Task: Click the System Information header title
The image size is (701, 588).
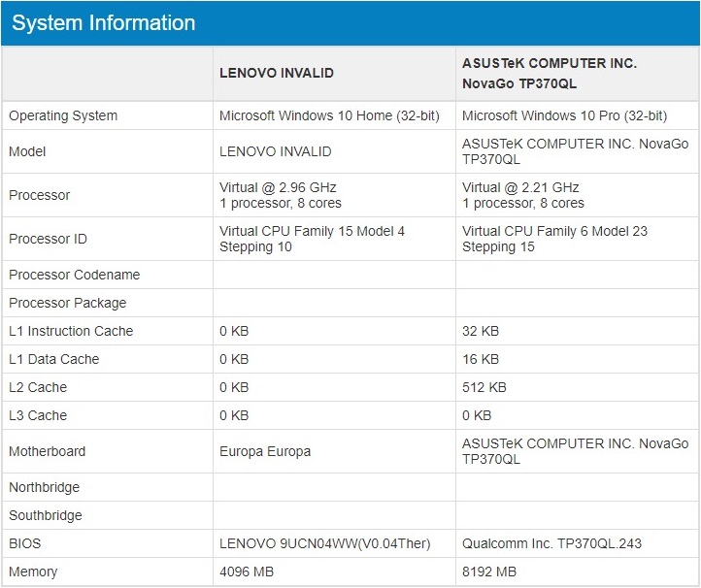Action: pos(103,22)
